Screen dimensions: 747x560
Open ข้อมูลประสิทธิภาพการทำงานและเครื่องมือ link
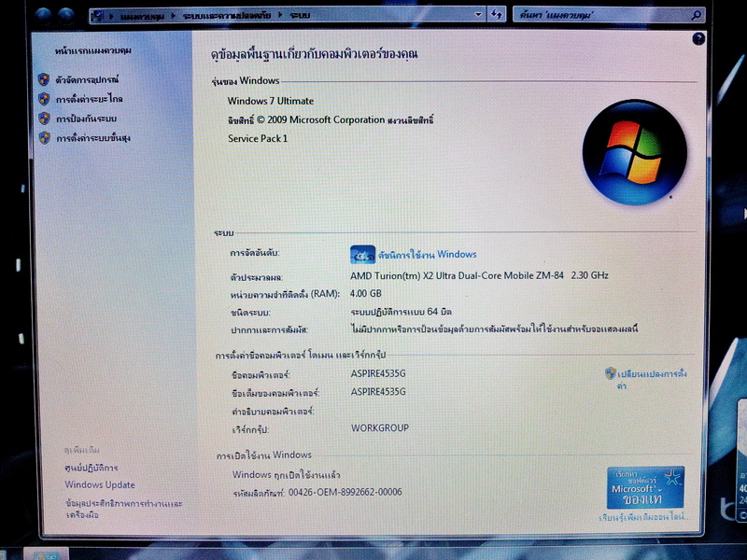[x=124, y=509]
